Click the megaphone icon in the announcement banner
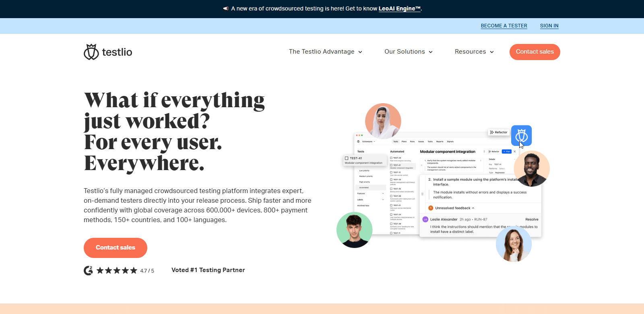644x314 pixels. (226, 8)
